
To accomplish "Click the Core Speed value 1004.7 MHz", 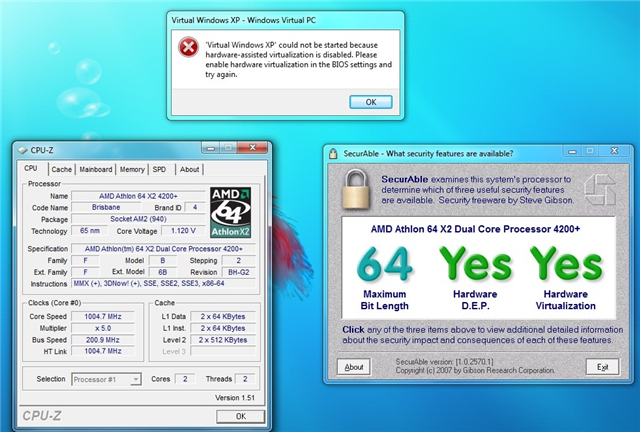I will pos(102,316).
